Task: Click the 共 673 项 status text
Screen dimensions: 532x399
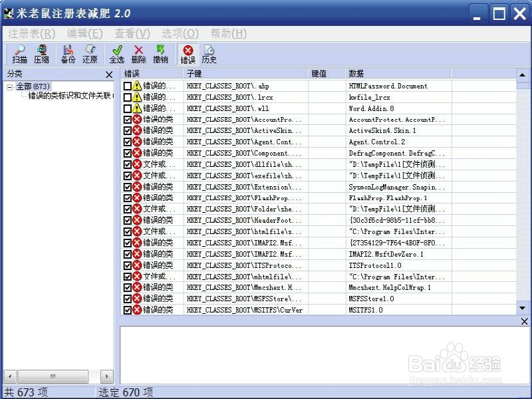Action: tap(26, 392)
